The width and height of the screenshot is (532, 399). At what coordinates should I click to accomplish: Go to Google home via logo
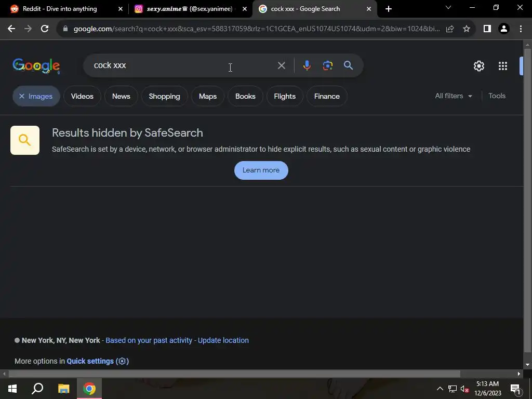pyautogui.click(x=36, y=65)
